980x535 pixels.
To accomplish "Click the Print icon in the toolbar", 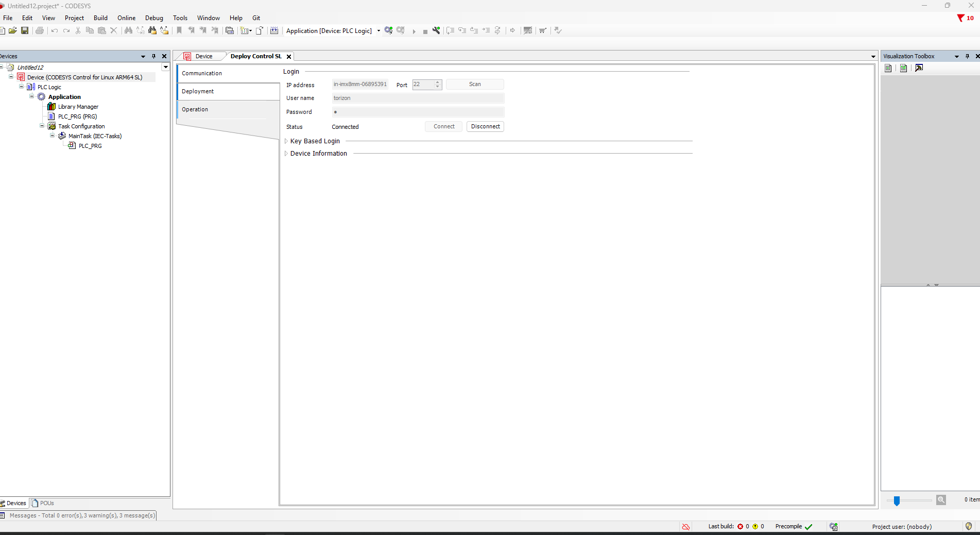I will pyautogui.click(x=40, y=30).
